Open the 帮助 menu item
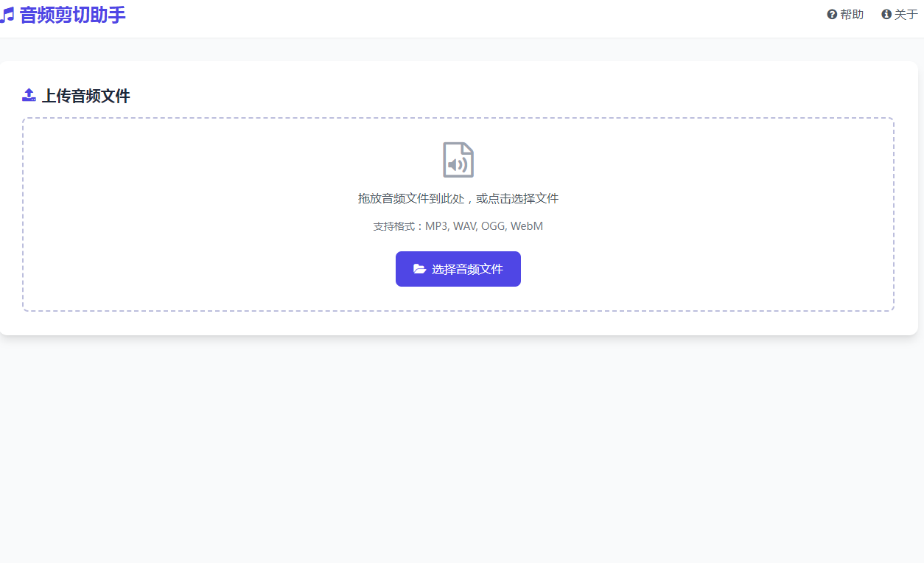Viewport: 924px width, 563px height. coord(845,13)
